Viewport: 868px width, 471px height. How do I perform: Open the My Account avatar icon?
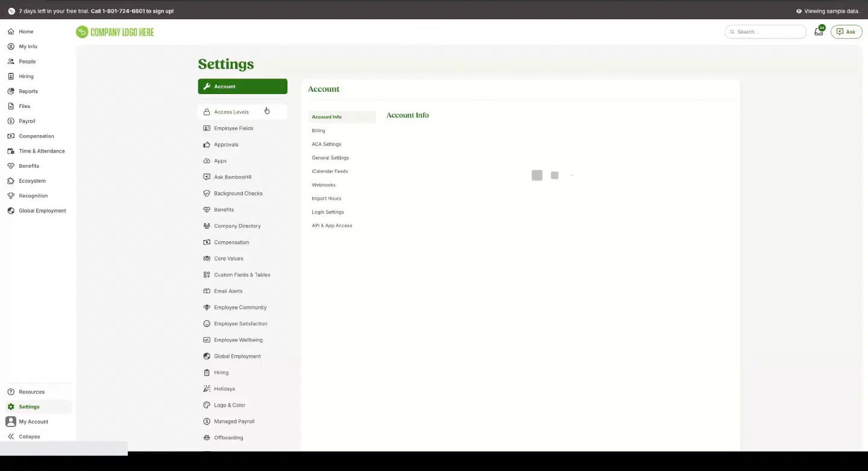[11, 422]
